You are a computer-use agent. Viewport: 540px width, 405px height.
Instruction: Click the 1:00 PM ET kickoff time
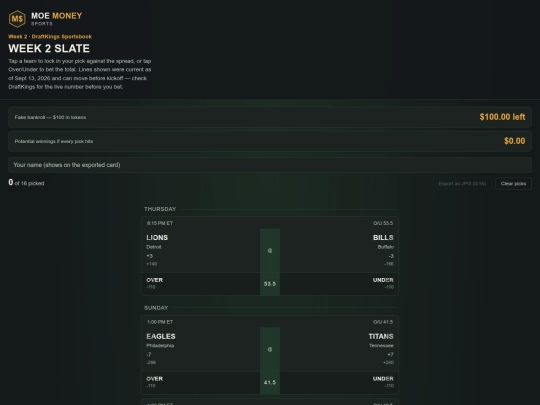160,322
